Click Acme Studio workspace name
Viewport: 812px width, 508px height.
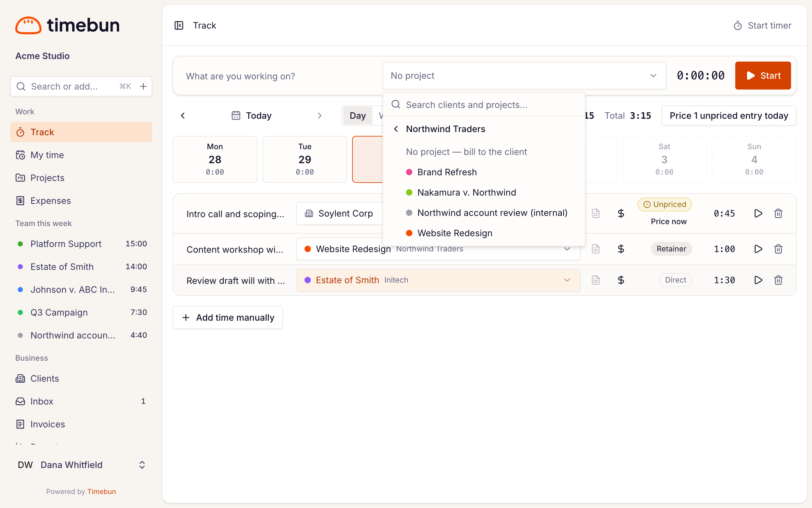click(43, 56)
